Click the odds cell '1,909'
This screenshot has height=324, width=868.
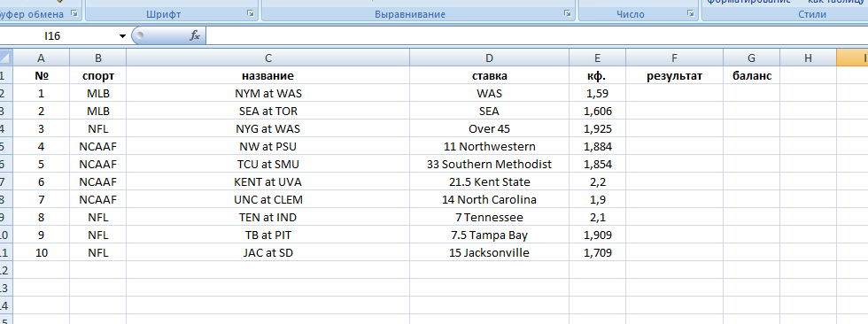click(597, 235)
